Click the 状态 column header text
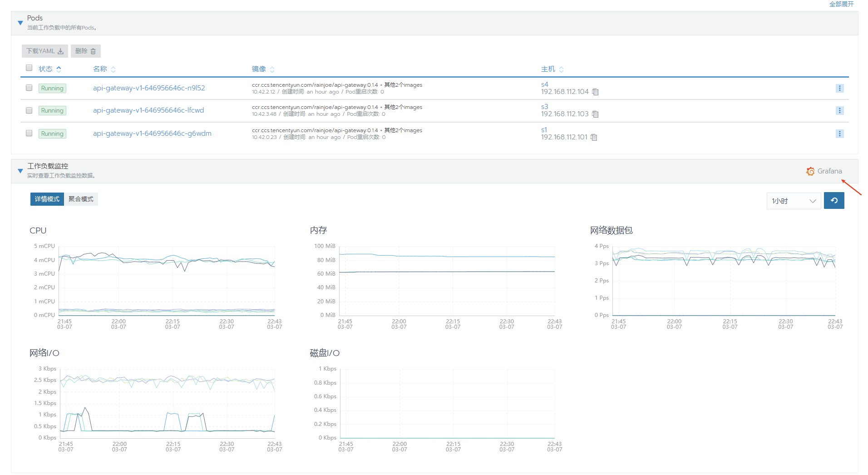This screenshot has width=868, height=475. coord(45,69)
